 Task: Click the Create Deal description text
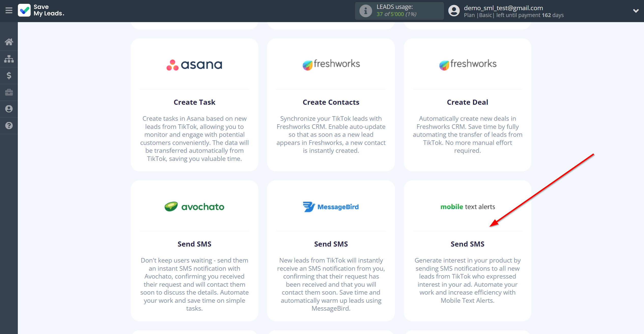(x=468, y=134)
